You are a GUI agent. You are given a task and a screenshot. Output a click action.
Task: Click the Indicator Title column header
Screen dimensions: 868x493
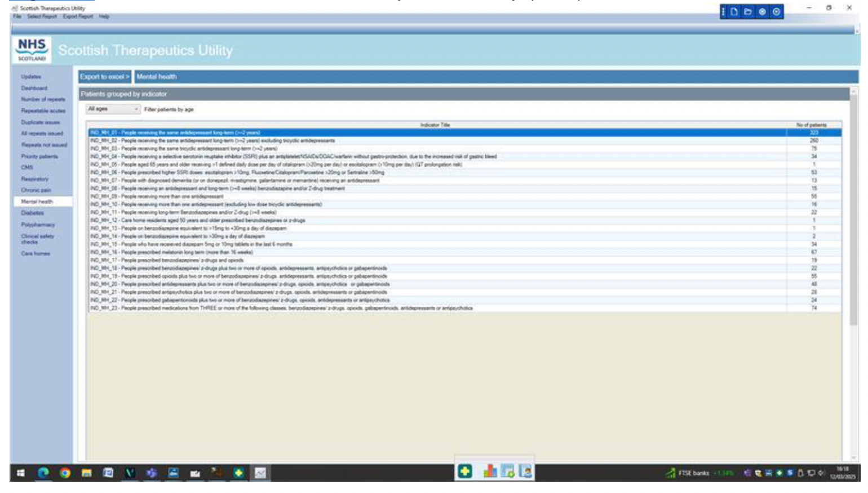(436, 125)
